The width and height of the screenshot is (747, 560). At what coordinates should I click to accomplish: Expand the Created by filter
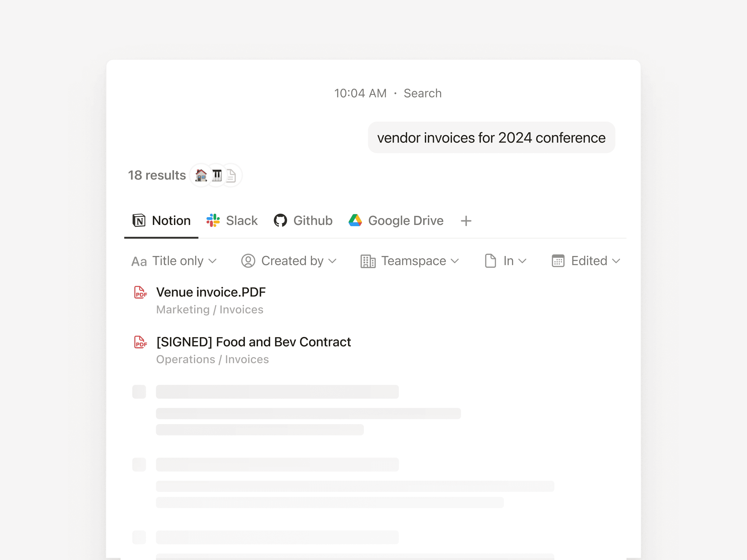tap(289, 261)
